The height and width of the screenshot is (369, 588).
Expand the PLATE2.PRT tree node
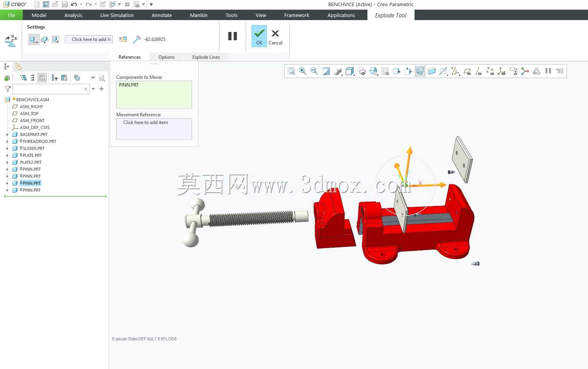tap(7, 163)
